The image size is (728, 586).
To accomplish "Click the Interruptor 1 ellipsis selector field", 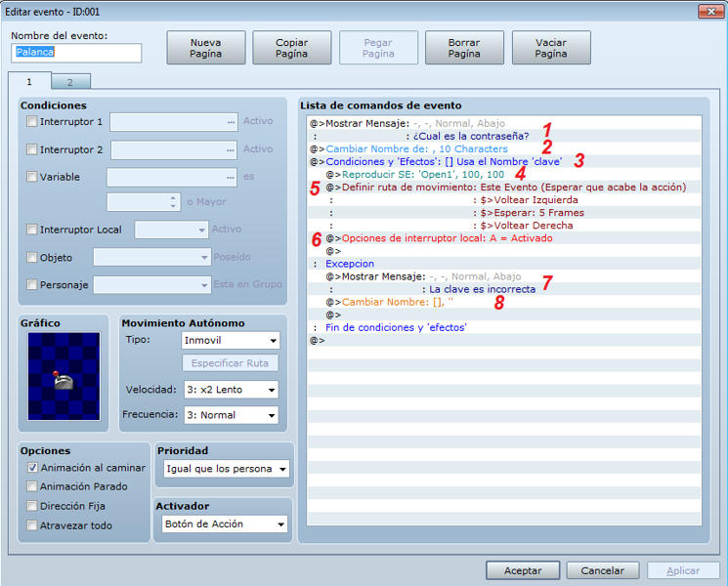I will click(x=174, y=122).
